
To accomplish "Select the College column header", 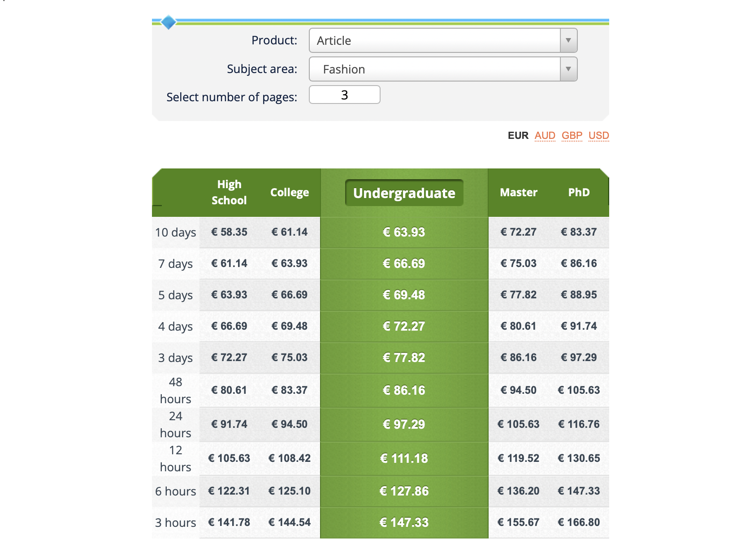I will point(290,192).
